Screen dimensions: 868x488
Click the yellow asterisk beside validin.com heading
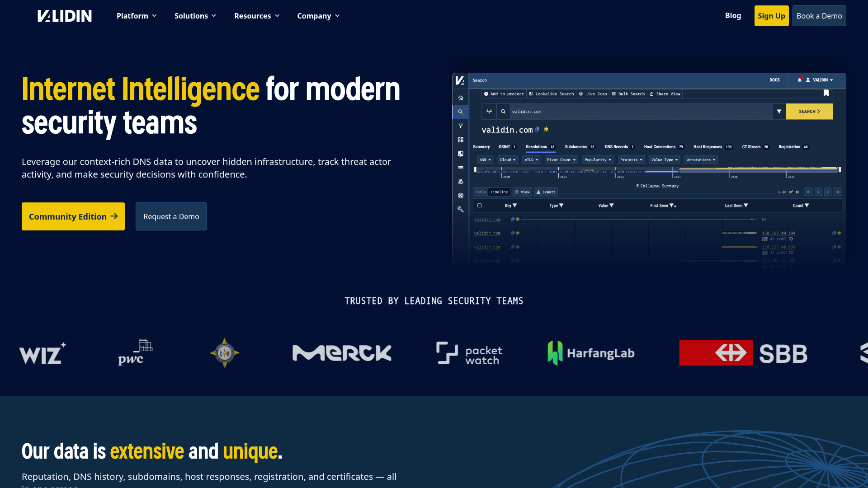coord(546,129)
